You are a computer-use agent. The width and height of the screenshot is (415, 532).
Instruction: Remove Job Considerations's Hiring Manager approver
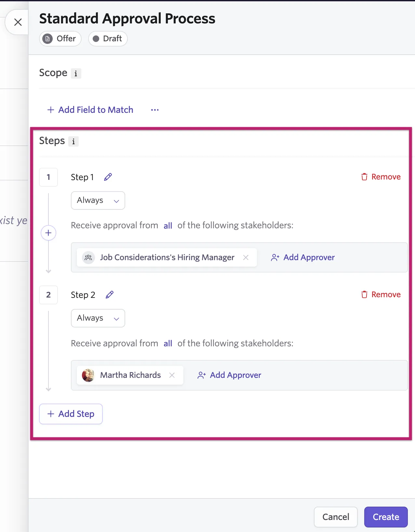tap(246, 258)
